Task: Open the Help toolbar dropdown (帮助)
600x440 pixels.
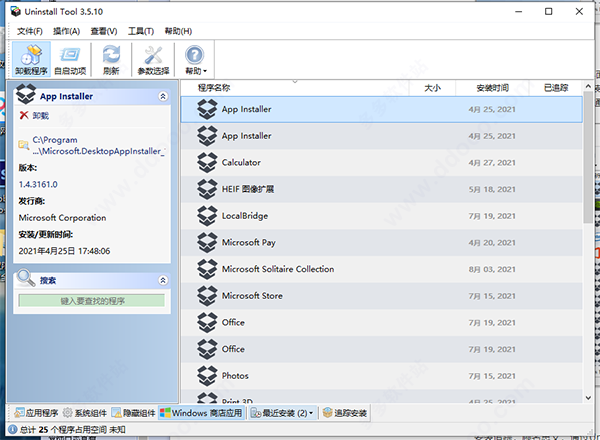Action: click(195, 59)
